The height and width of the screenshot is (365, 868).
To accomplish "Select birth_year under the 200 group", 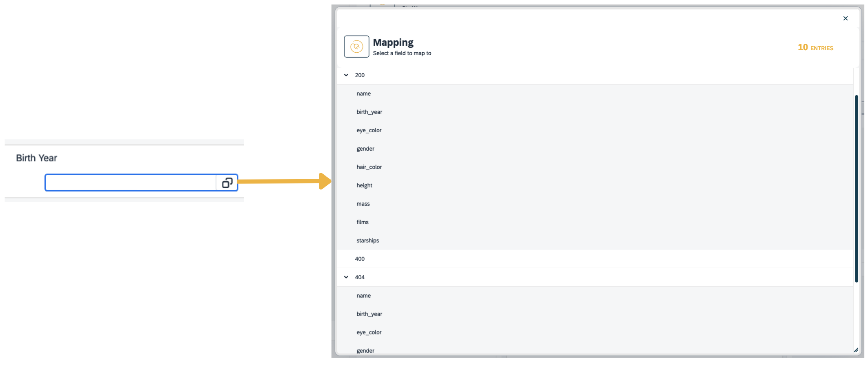I will tap(369, 112).
